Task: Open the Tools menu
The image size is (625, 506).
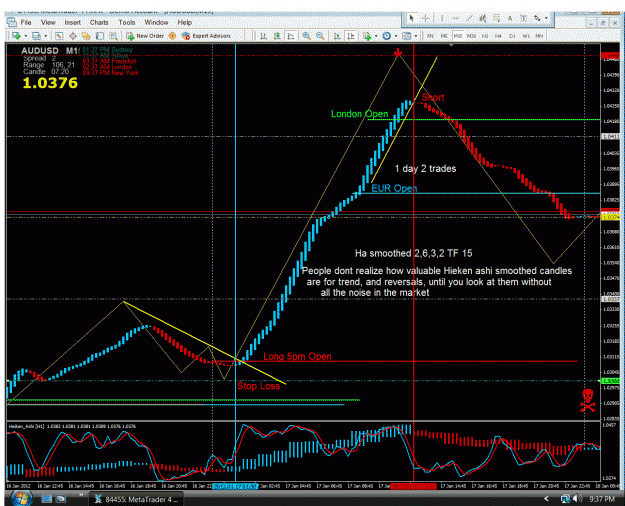Action: tap(126, 23)
